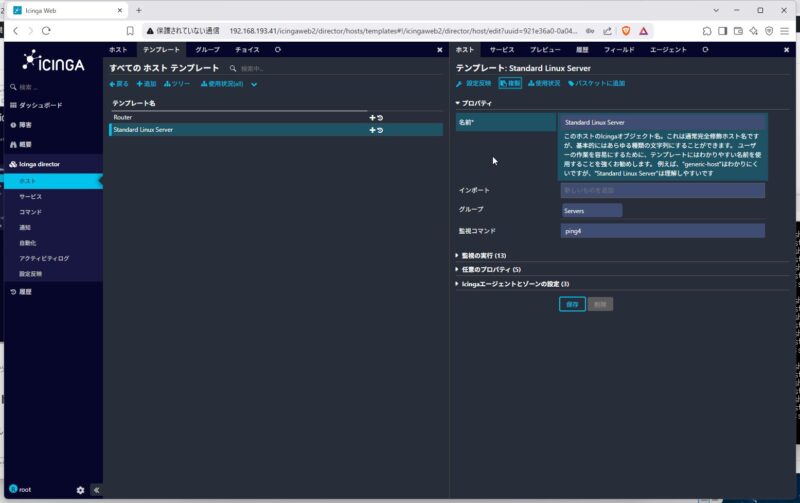Switch to the right pane サービス tab
This screenshot has width=800, height=503.
502,49
